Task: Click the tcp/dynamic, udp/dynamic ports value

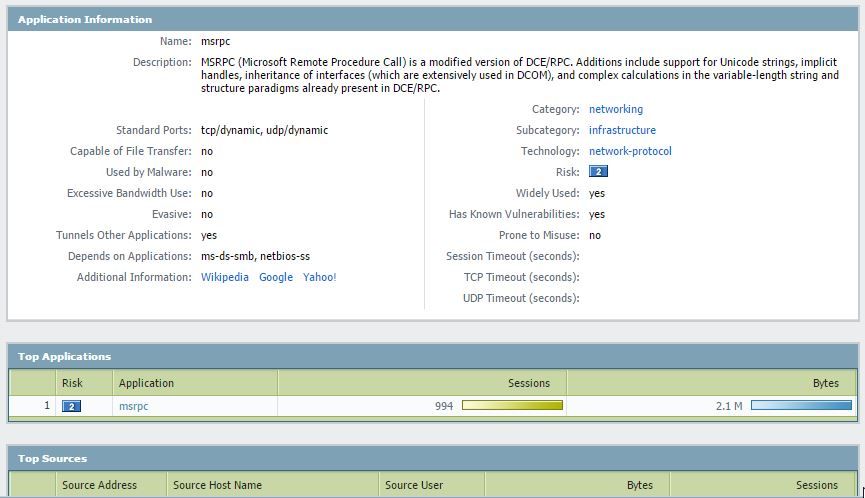Action: pyautogui.click(x=264, y=130)
